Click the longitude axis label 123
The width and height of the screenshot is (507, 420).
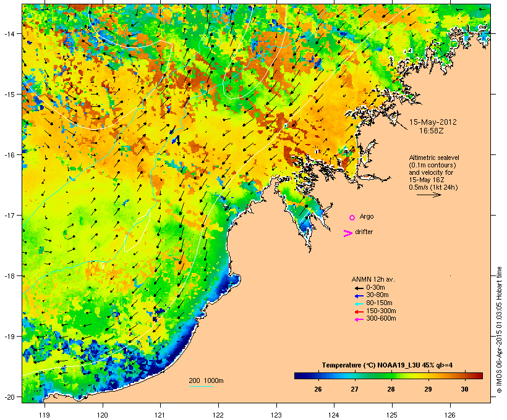click(276, 415)
